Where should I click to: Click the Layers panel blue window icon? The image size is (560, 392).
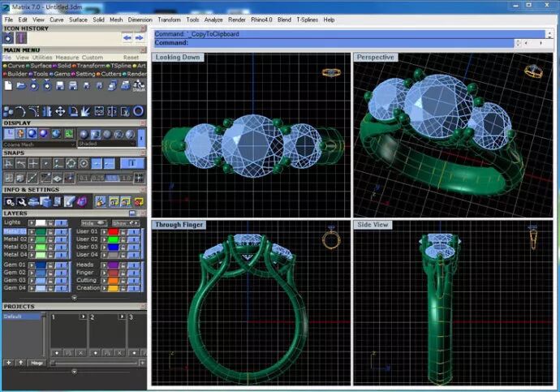tap(132, 213)
